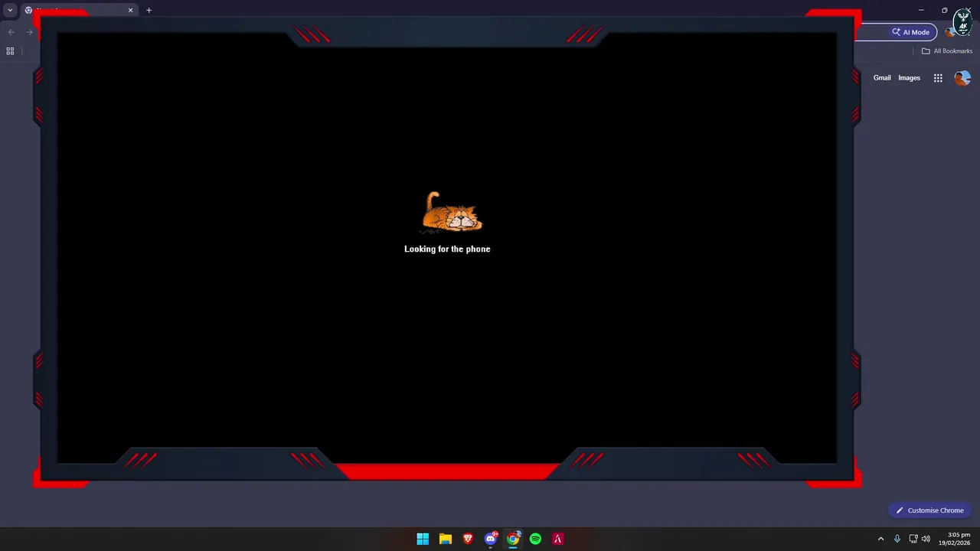Open network settings tray icon
The height and width of the screenshot is (551, 980).
(x=913, y=539)
